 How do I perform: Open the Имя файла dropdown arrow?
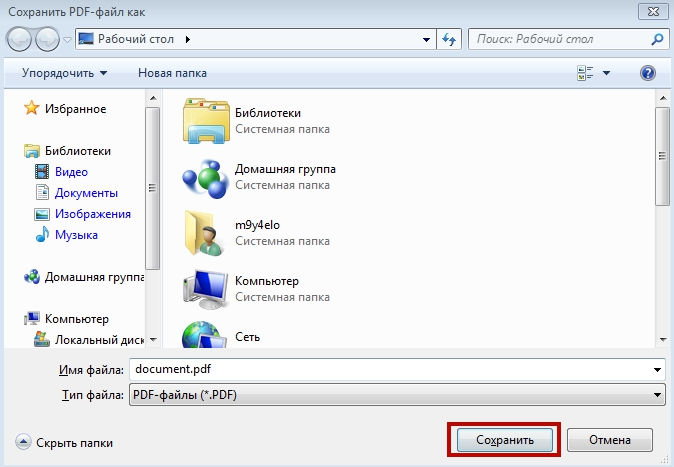coord(657,370)
